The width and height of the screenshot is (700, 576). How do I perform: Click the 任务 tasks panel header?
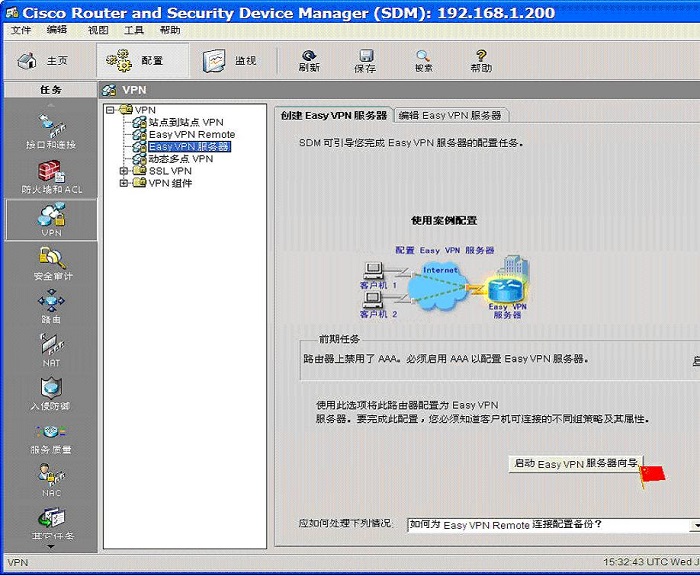pos(50,90)
